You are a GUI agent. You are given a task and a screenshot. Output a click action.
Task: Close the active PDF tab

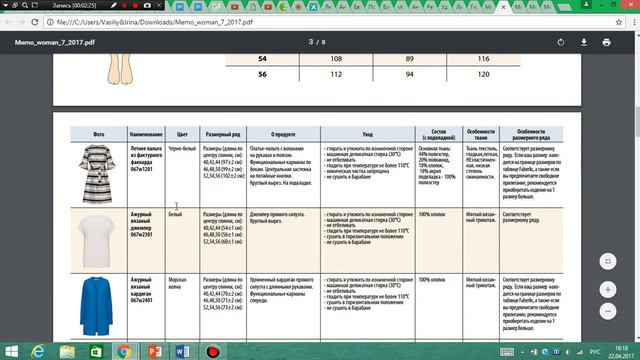pos(503,7)
